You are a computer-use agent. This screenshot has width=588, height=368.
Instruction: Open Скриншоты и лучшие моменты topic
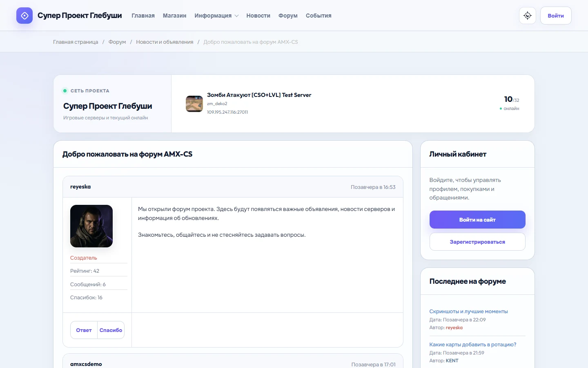pos(468,311)
